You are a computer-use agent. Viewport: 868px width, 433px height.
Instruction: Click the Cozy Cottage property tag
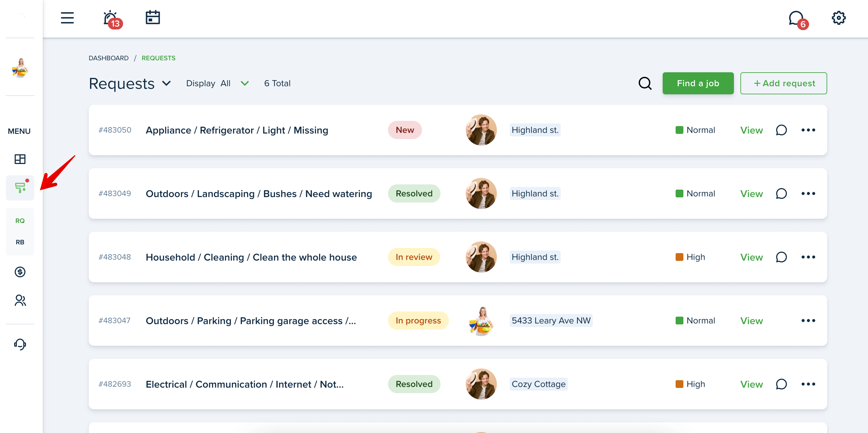(539, 384)
